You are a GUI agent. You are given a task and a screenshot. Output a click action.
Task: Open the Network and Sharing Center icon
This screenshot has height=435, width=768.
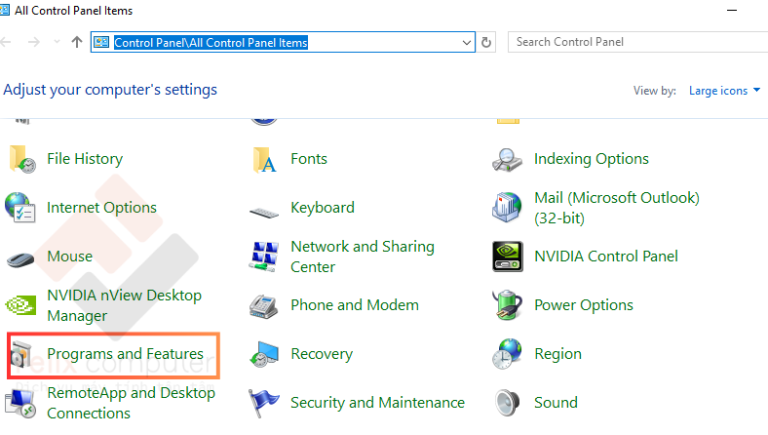(x=264, y=256)
